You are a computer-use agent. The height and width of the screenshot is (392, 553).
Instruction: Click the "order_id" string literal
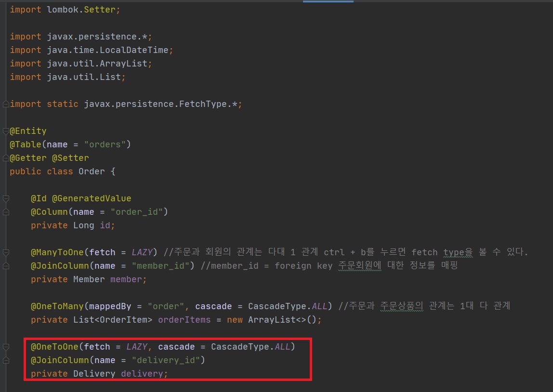tap(136, 212)
